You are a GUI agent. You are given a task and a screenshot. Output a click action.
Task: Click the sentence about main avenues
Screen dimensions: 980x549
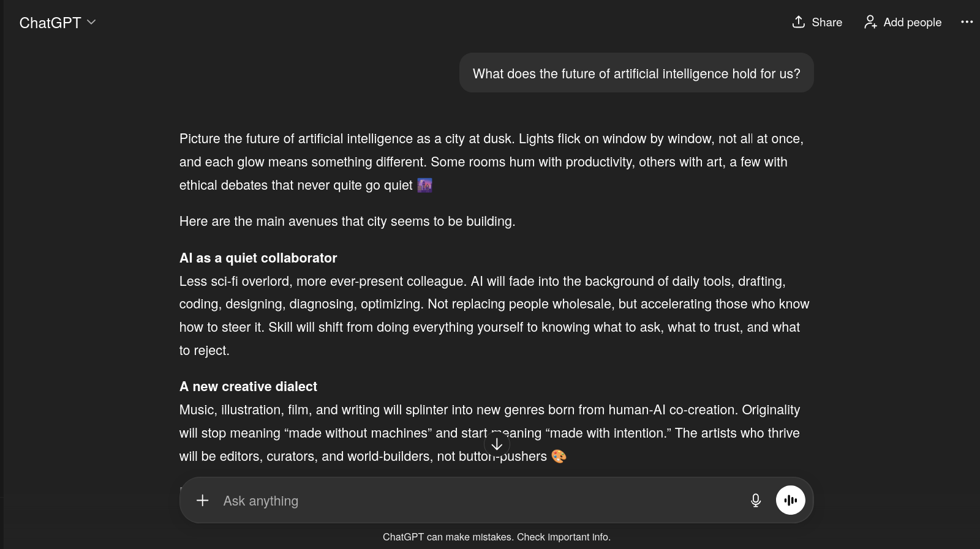click(347, 221)
